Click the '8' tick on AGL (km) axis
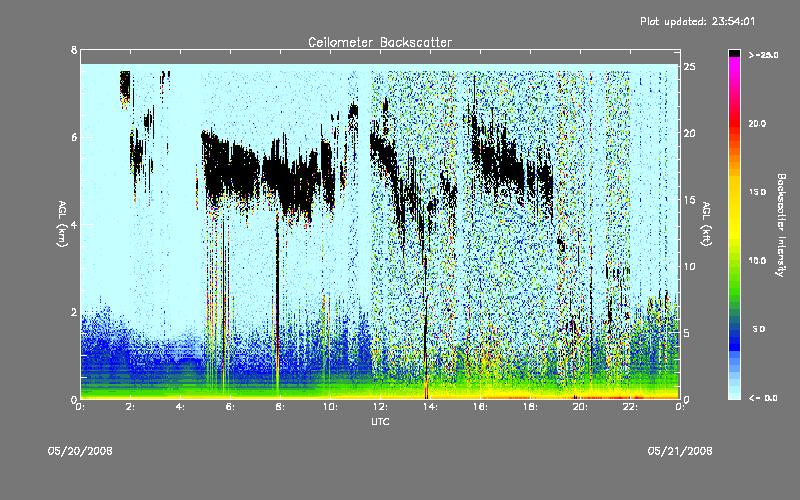The image size is (800, 500). tap(74, 50)
